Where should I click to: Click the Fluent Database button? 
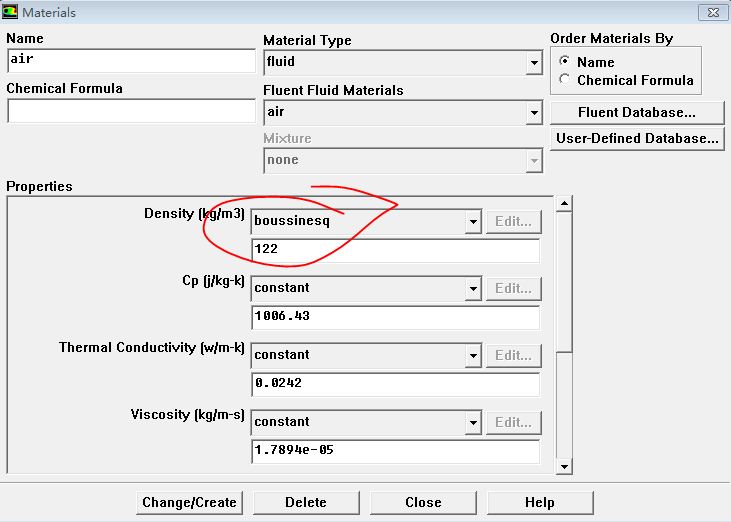pyautogui.click(x=636, y=112)
